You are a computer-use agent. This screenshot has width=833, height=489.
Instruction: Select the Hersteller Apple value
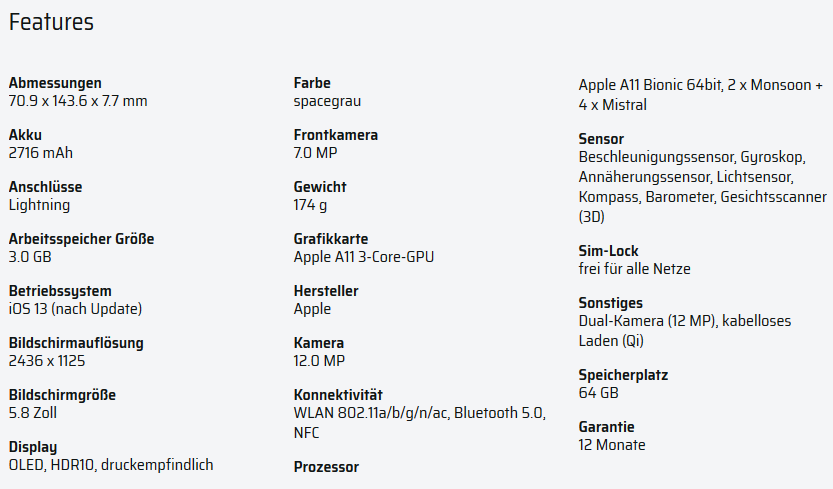[x=312, y=309]
